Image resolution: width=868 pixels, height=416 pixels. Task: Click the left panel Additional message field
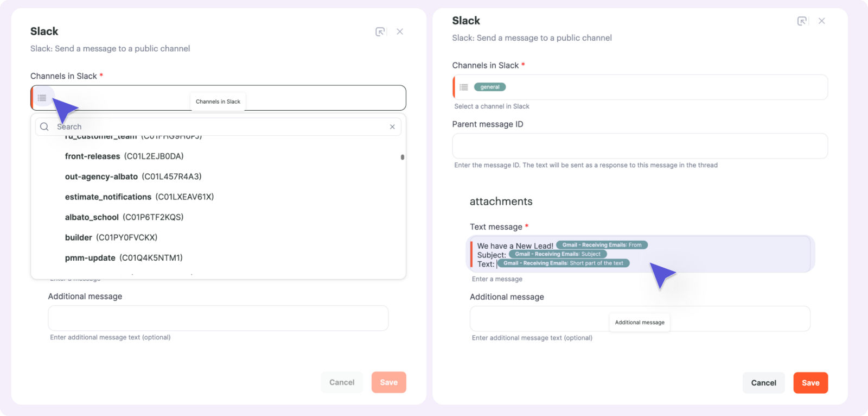218,318
